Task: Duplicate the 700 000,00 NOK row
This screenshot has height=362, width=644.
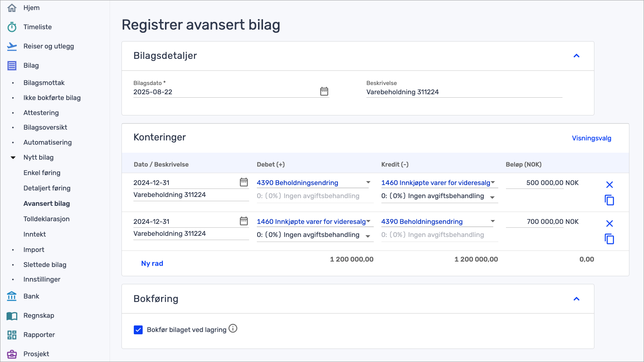Action: point(609,239)
